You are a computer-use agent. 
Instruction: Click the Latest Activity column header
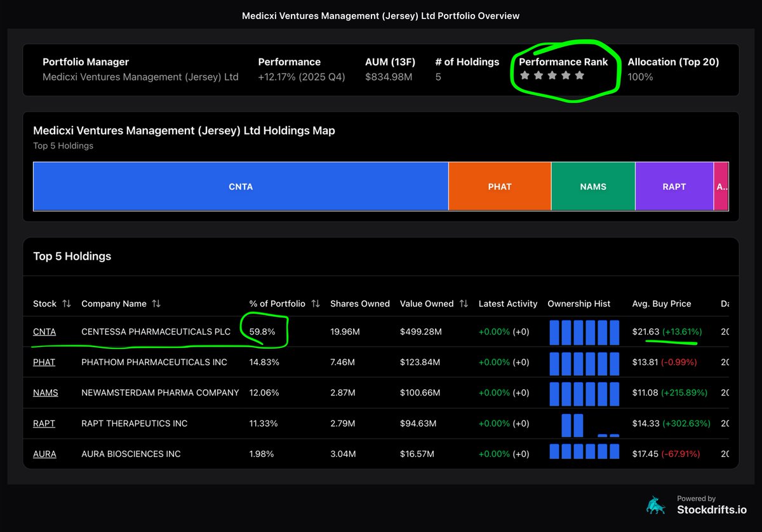coord(508,303)
